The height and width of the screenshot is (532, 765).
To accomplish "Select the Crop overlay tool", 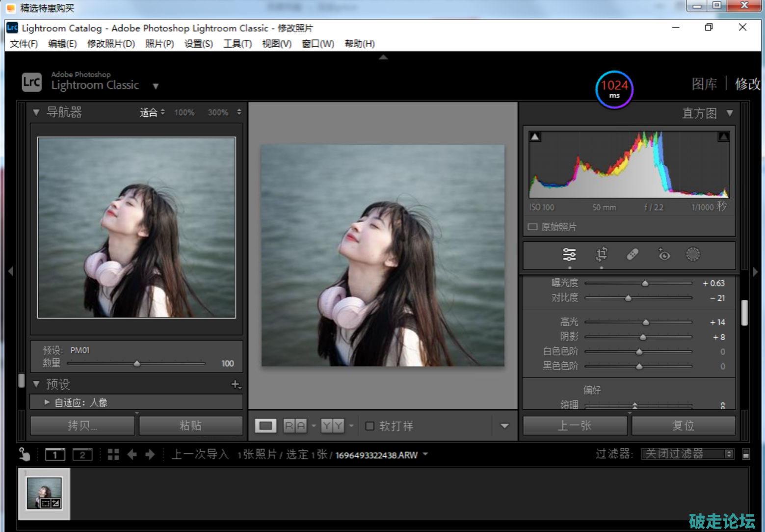I will [601, 254].
